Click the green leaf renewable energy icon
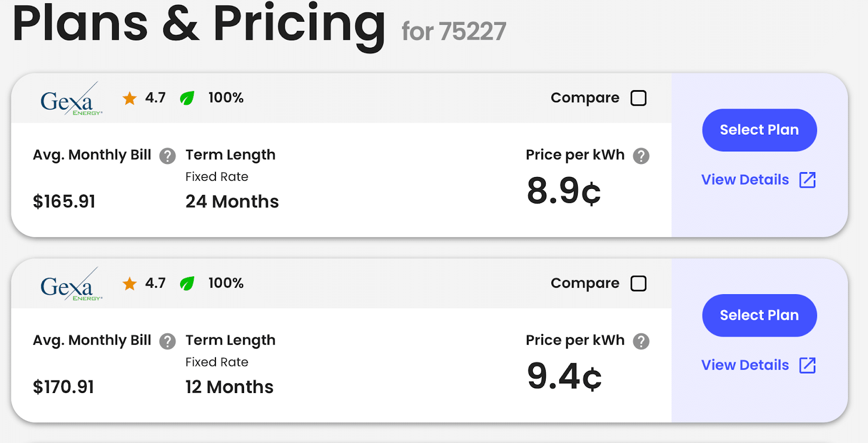 coord(186,98)
